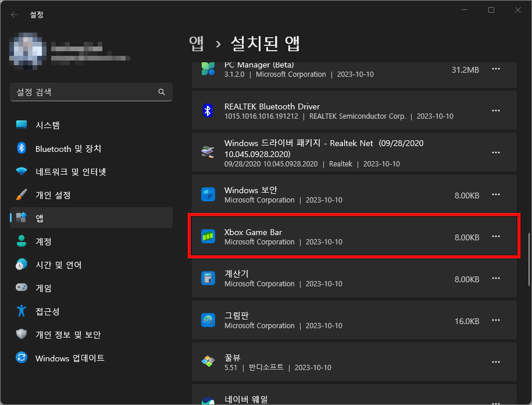This screenshot has width=532, height=405.
Task: Click the accessibility figure icon
Action: point(22,311)
